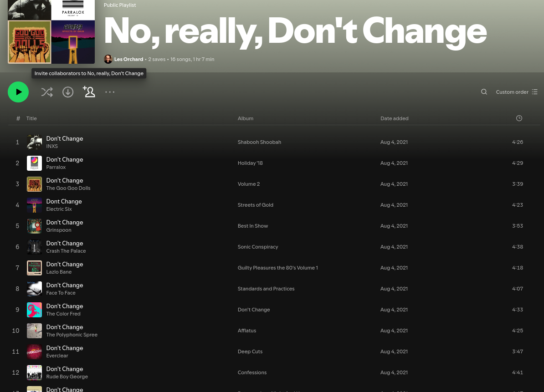Download the playlist for offline listening
The width and height of the screenshot is (544, 392).
click(68, 92)
